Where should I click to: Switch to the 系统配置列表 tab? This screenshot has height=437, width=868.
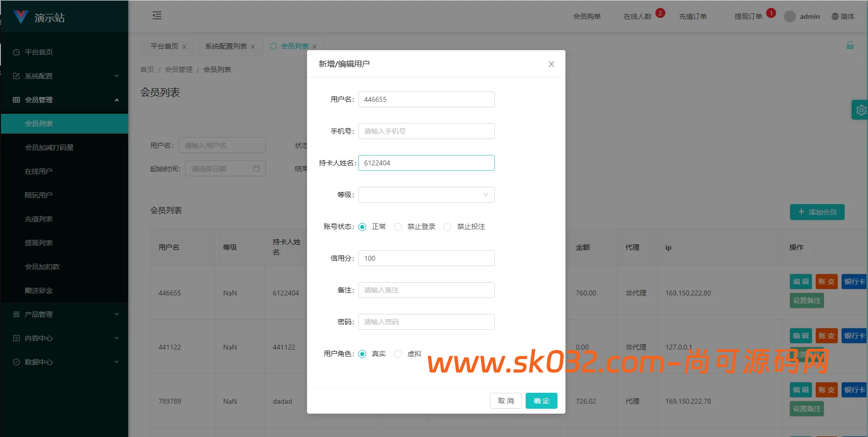(x=226, y=46)
